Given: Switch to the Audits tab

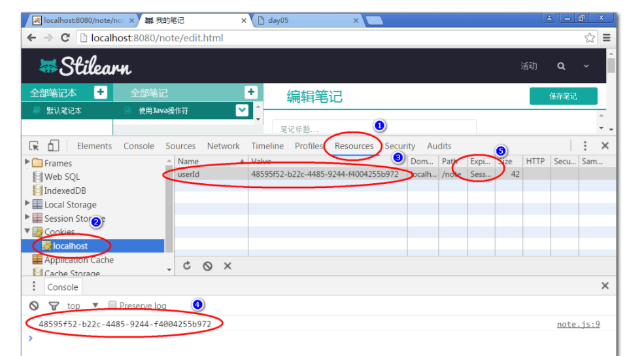Looking at the screenshot, I should (x=439, y=146).
